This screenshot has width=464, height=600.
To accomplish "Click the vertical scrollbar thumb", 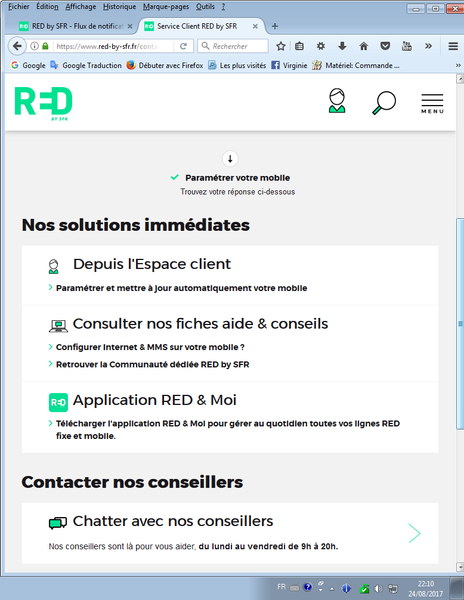I will (460, 324).
